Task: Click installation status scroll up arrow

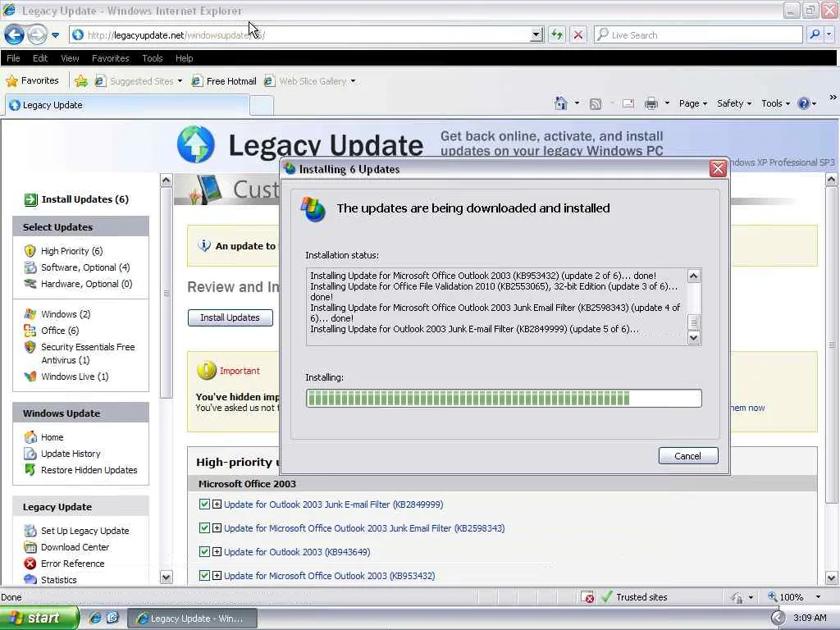Action: pyautogui.click(x=694, y=276)
